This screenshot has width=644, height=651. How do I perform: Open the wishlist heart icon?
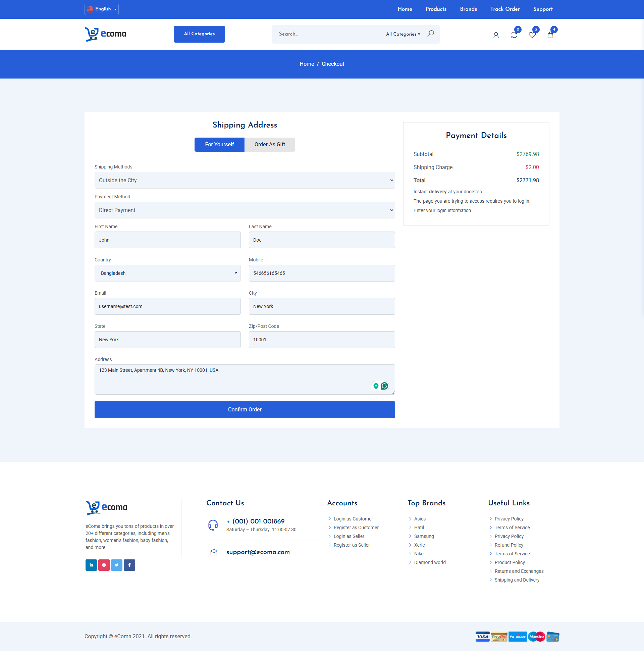pyautogui.click(x=532, y=35)
